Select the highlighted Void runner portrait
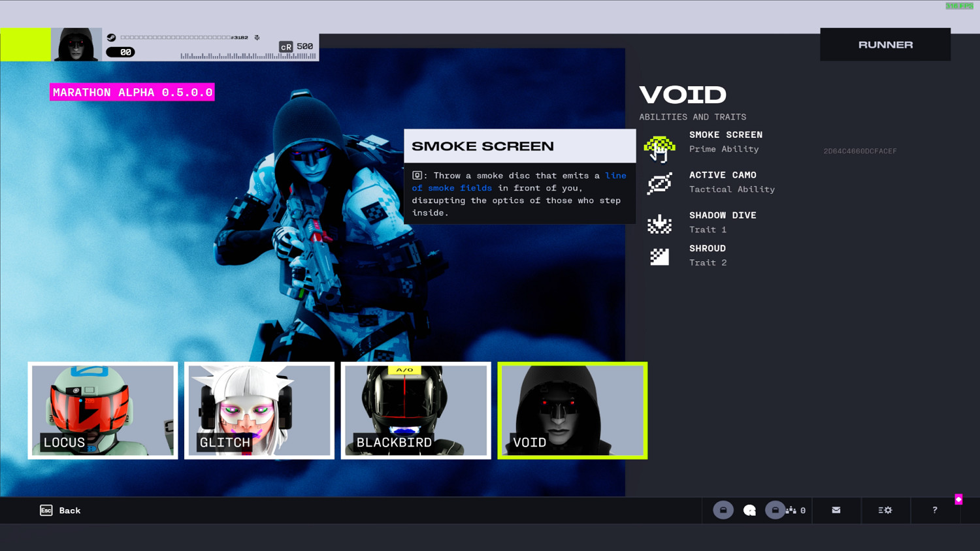This screenshot has height=551, width=980. click(572, 411)
